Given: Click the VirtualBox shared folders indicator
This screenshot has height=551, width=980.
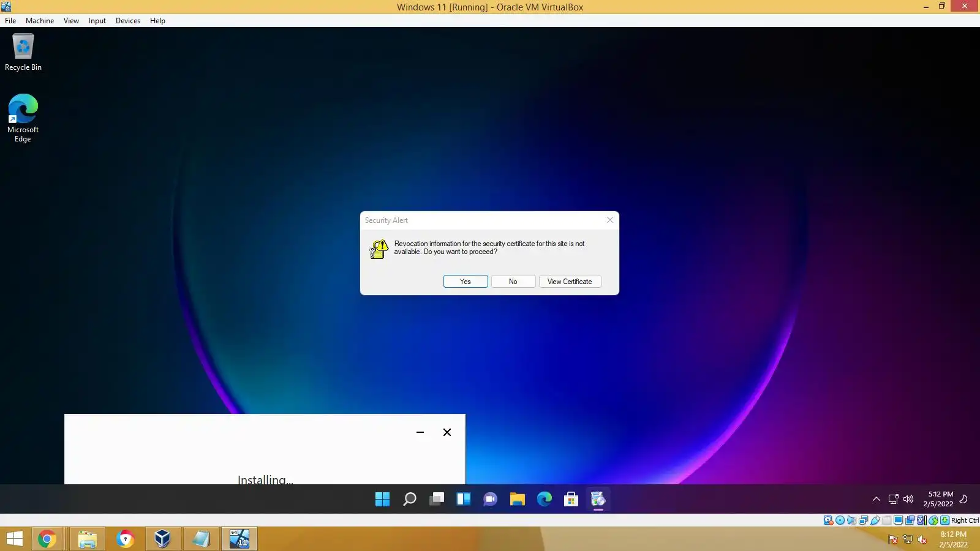Looking at the screenshot, I should 886,520.
